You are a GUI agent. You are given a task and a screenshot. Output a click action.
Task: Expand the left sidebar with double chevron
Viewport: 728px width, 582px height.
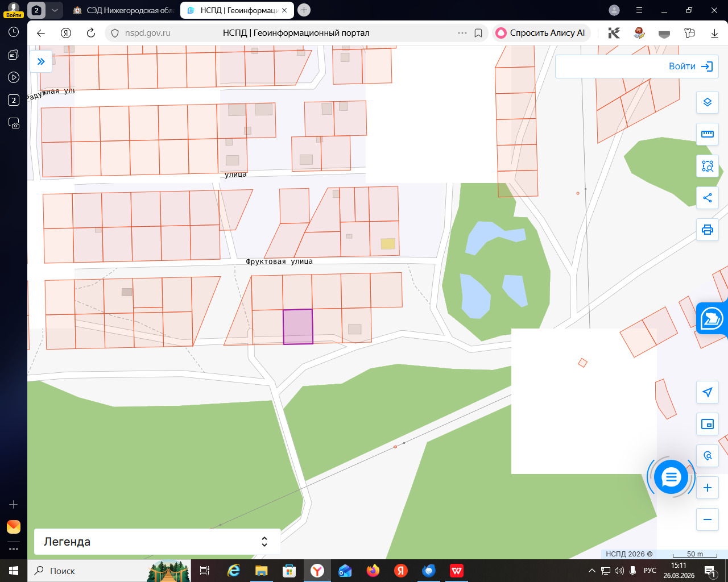click(x=41, y=61)
